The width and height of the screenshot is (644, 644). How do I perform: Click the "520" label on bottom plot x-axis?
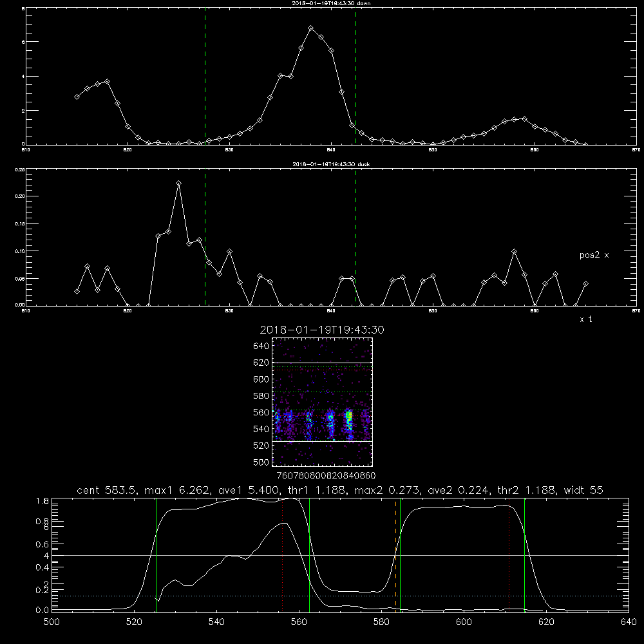tap(134, 622)
